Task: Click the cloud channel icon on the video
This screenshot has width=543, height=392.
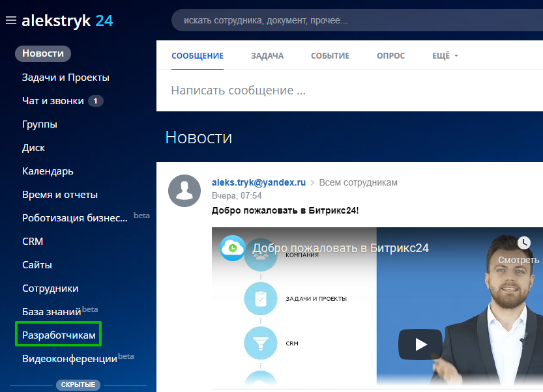Action: (x=232, y=248)
